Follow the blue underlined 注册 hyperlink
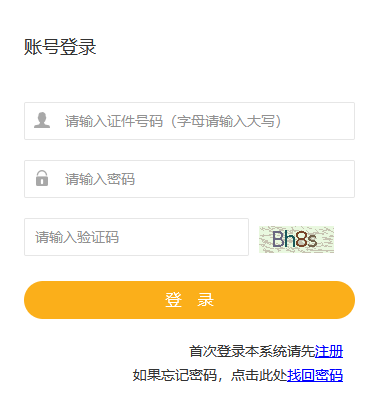The width and height of the screenshot is (382, 398). (x=329, y=351)
